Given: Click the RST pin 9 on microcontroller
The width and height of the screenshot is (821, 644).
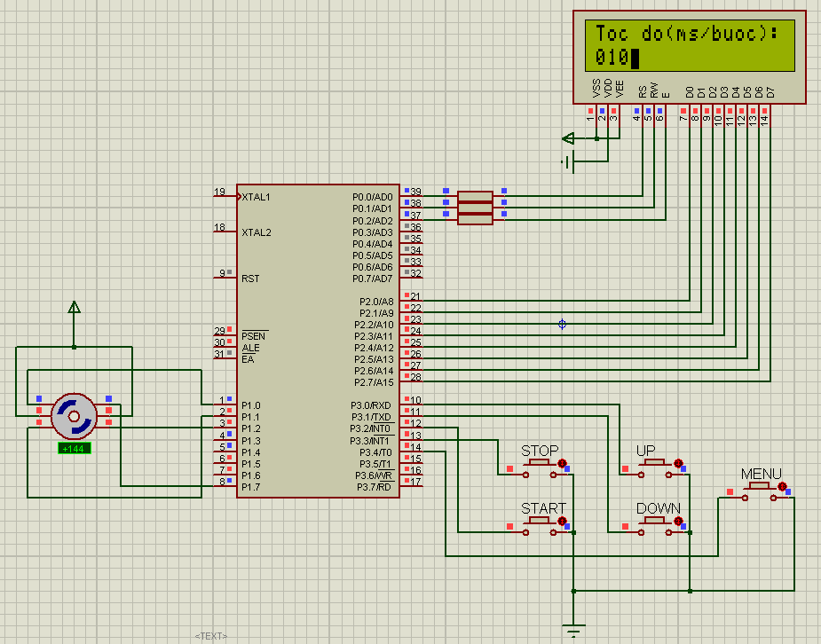Looking at the screenshot, I should tap(225, 276).
